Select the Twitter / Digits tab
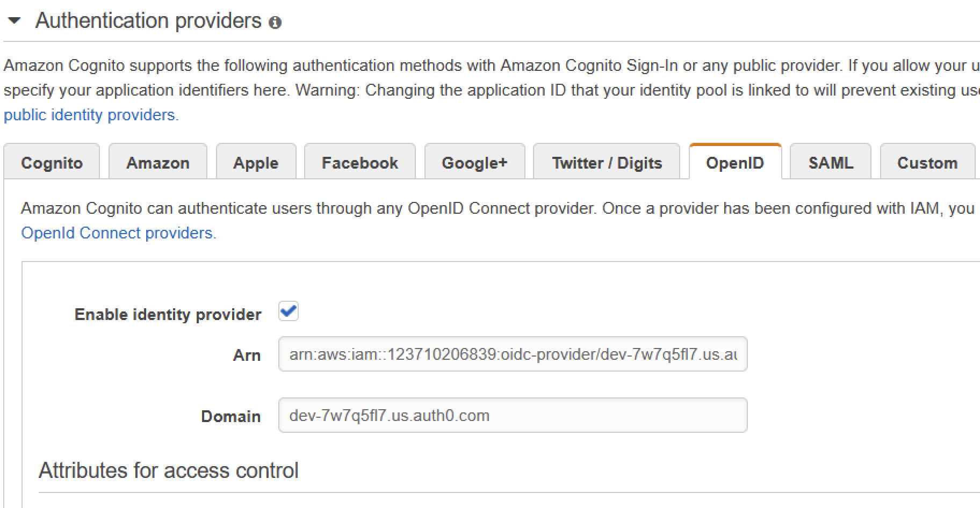Screen dimensions: 980x508 click(606, 162)
